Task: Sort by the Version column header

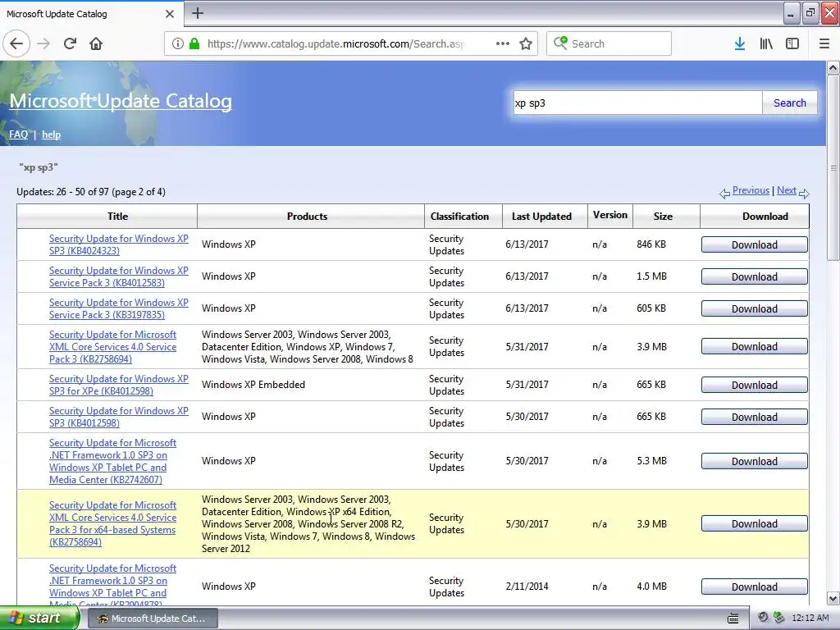Action: [x=610, y=216]
